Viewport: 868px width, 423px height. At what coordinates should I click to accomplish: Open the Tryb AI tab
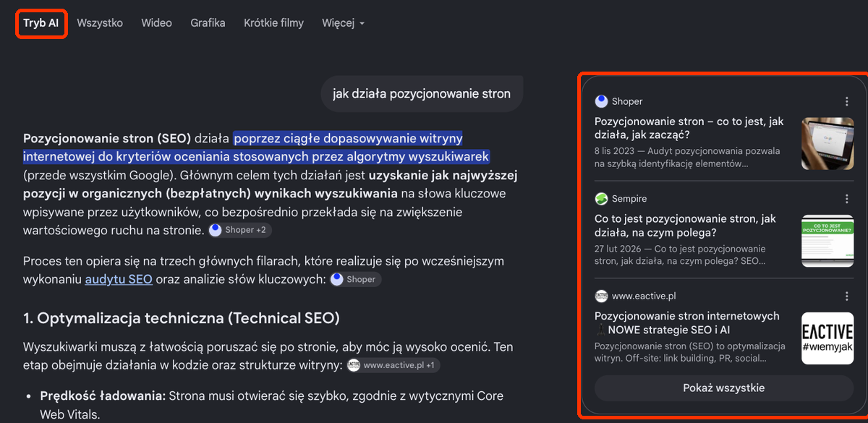point(41,23)
